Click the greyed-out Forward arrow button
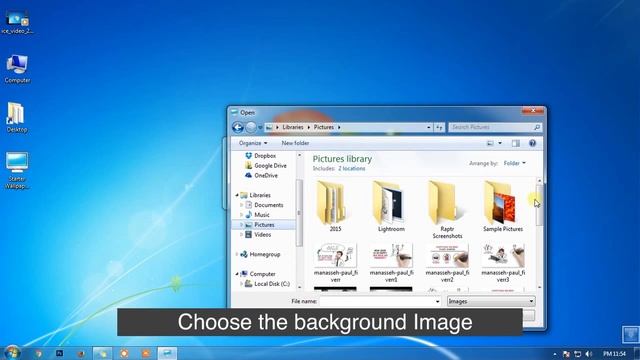The height and width of the screenshot is (360, 640). [251, 127]
